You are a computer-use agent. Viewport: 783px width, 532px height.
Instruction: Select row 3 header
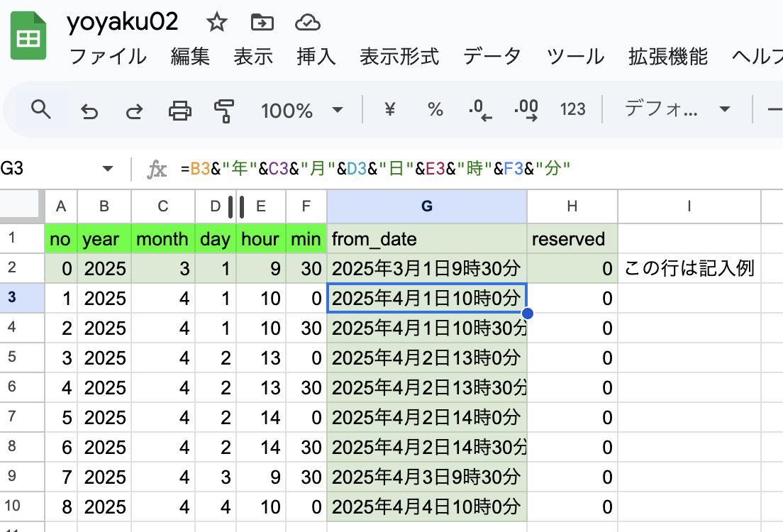(x=22, y=298)
